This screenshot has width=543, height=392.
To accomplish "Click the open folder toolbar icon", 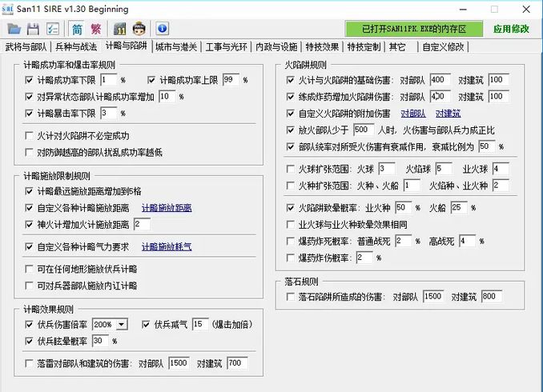I will (x=14, y=30).
